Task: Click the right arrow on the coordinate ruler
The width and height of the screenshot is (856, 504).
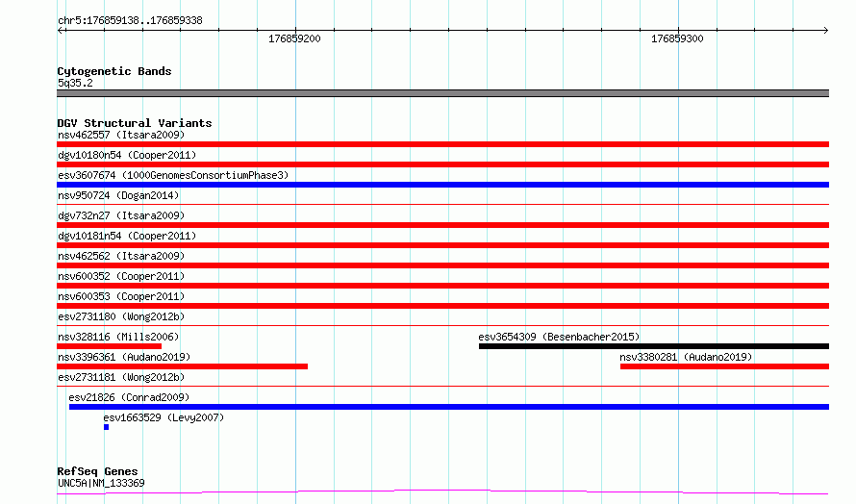Action: (825, 30)
